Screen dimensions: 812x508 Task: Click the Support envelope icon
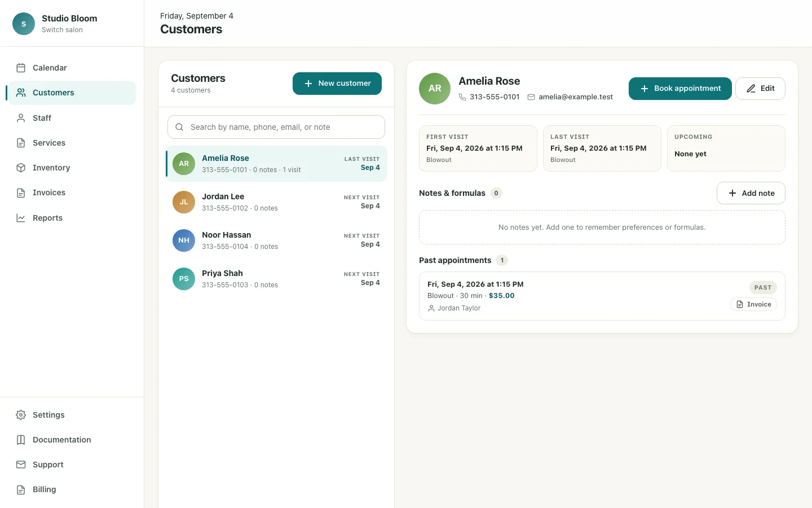click(21, 465)
